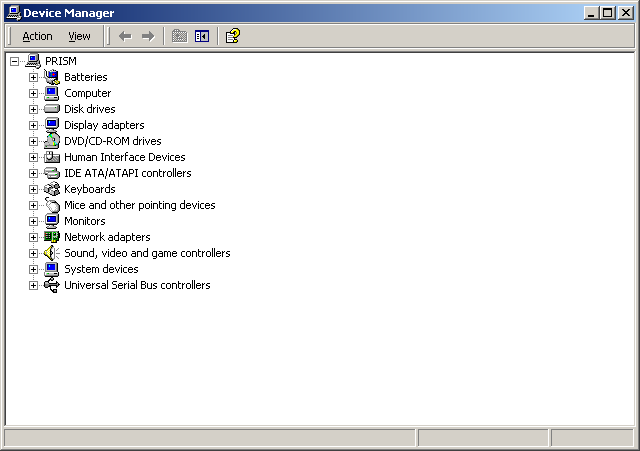Click the Mice and other pointing devices icon
Viewport: 640px width, 451px height.
(x=52, y=205)
